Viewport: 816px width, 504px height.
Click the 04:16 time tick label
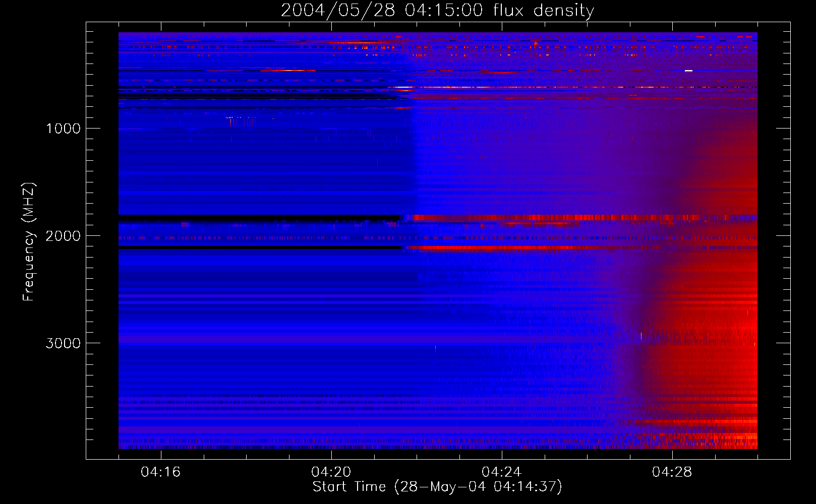pos(161,472)
